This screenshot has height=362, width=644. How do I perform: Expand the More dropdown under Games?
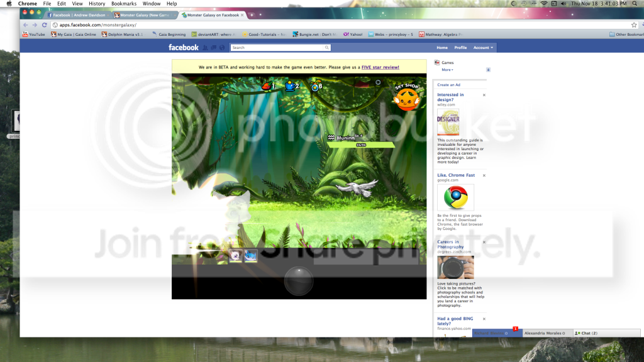447,70
